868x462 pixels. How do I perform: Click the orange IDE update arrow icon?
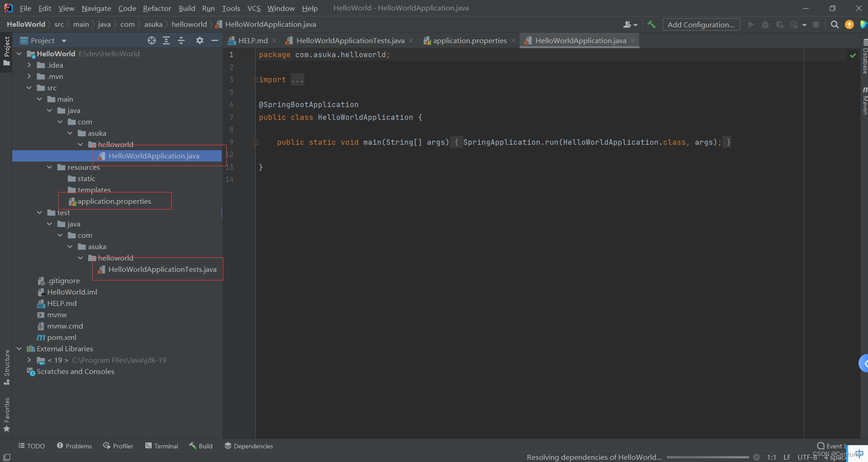pos(849,25)
